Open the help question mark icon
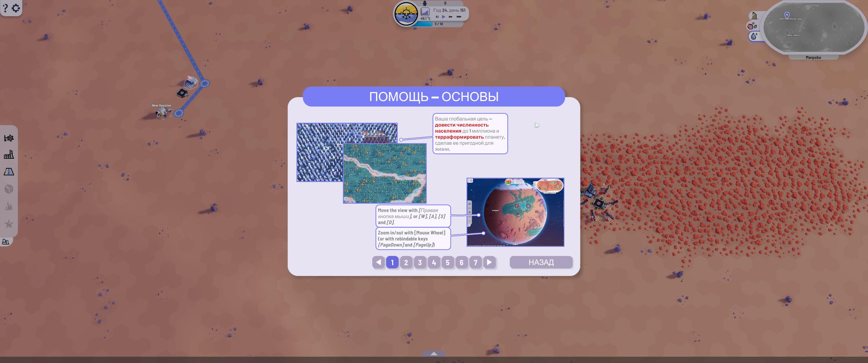 (x=5, y=8)
